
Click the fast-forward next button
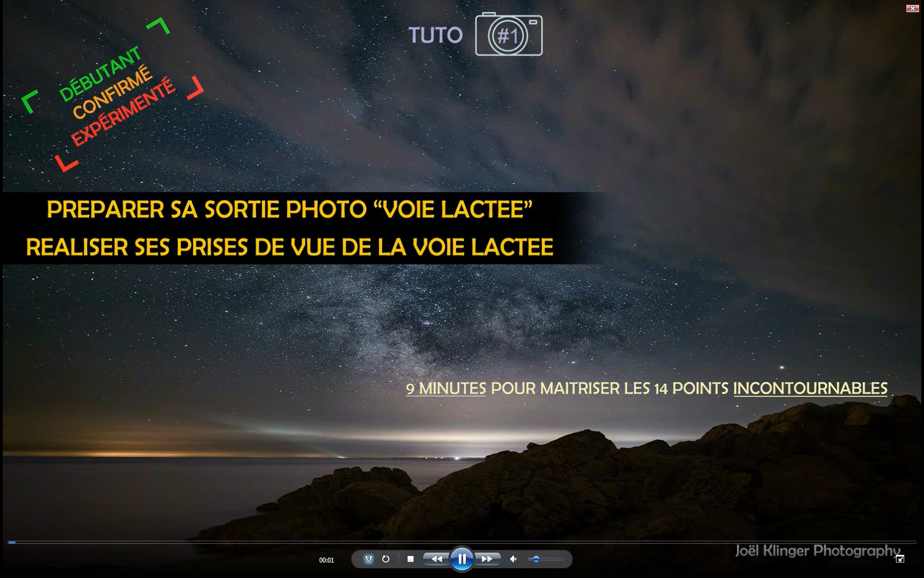pyautogui.click(x=487, y=559)
